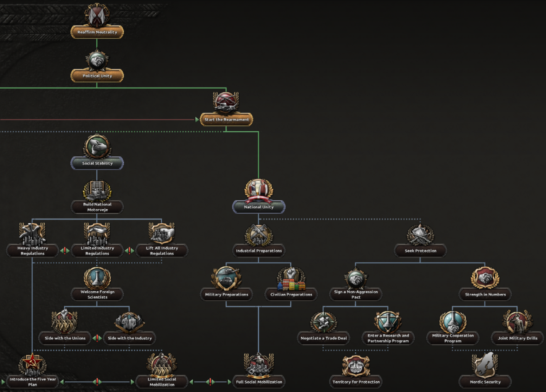
Task: Select the Military Cooperation Program icon
Action: click(453, 322)
